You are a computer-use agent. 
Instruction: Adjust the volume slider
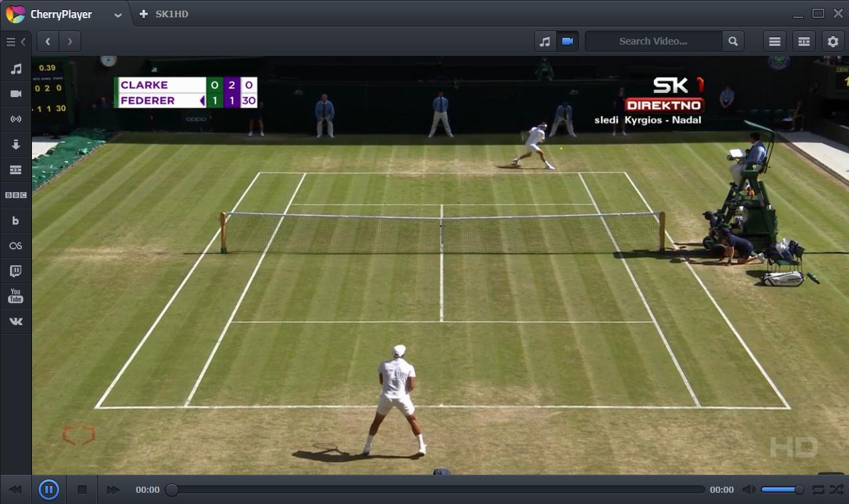coord(782,490)
